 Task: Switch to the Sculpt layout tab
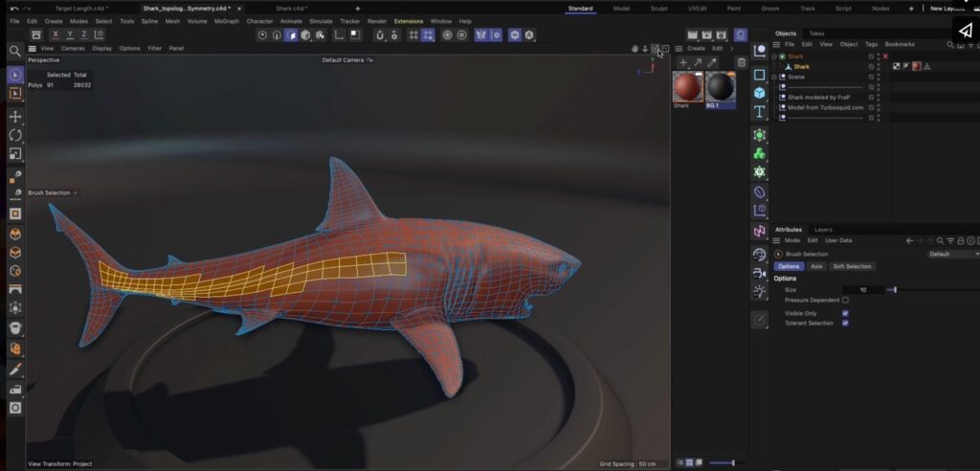point(658,9)
